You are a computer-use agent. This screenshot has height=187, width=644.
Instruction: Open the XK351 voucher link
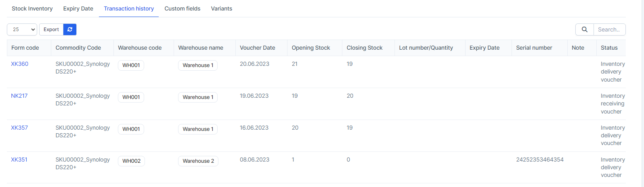coord(19,160)
